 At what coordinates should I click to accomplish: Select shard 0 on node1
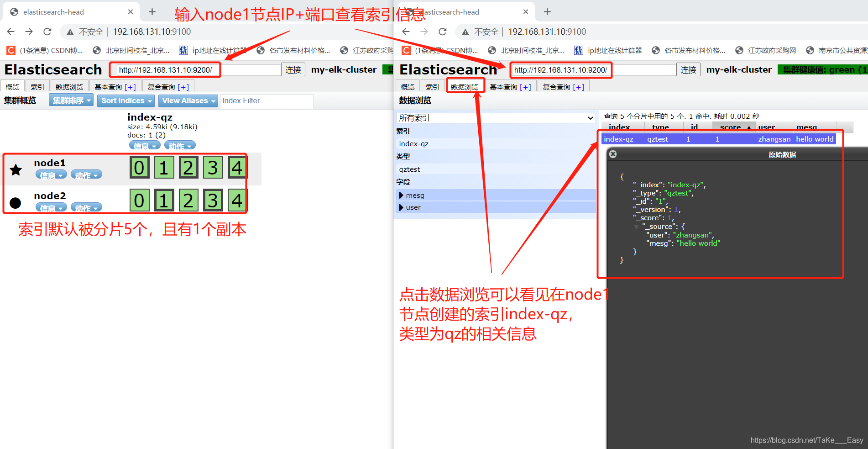139,168
